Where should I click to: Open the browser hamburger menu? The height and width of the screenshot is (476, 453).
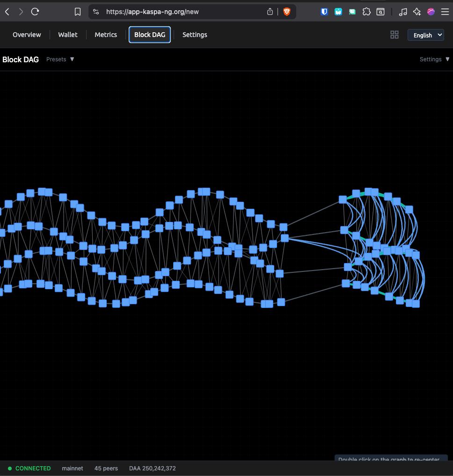click(x=445, y=12)
